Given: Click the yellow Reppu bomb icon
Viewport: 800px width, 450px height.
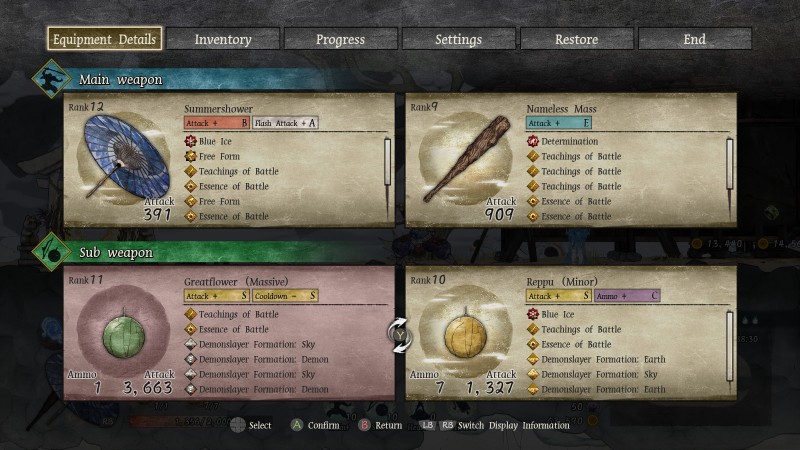Looking at the screenshot, I should 466,334.
